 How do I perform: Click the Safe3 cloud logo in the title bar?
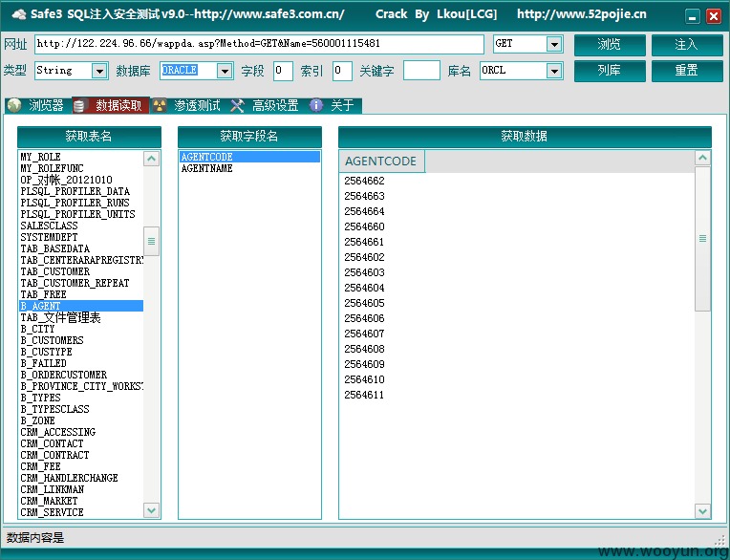tap(19, 14)
